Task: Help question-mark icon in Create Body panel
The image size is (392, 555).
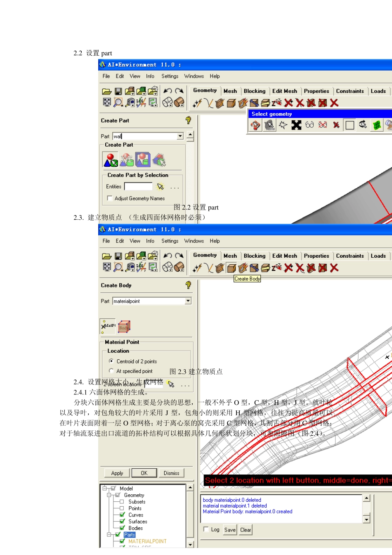Action: pos(189,285)
